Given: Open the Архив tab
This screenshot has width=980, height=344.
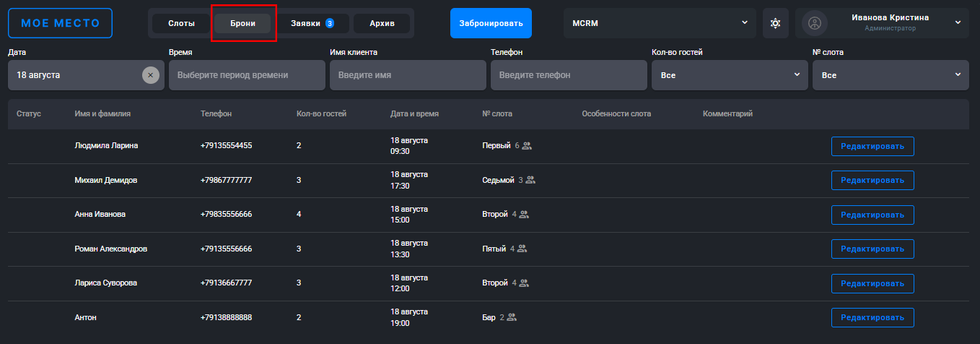Looking at the screenshot, I should click(382, 23).
